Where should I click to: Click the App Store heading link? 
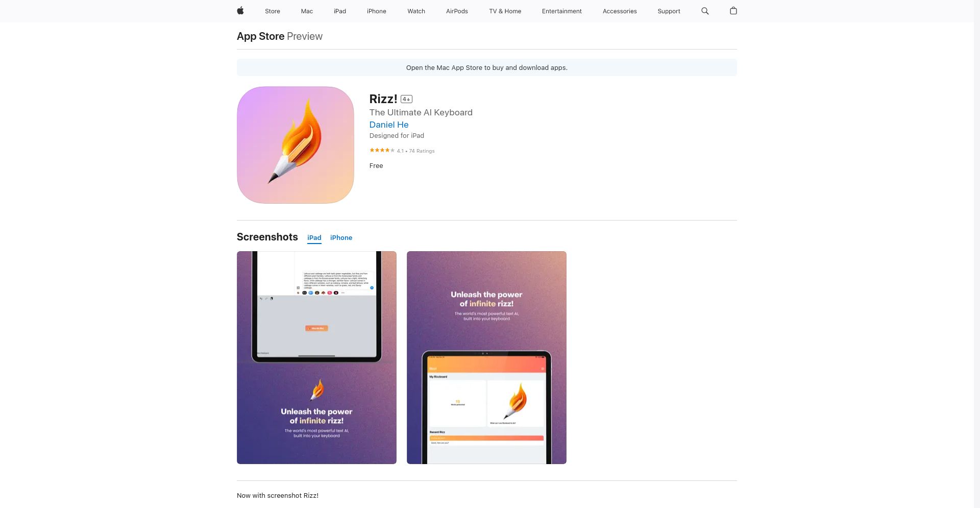pyautogui.click(x=261, y=36)
